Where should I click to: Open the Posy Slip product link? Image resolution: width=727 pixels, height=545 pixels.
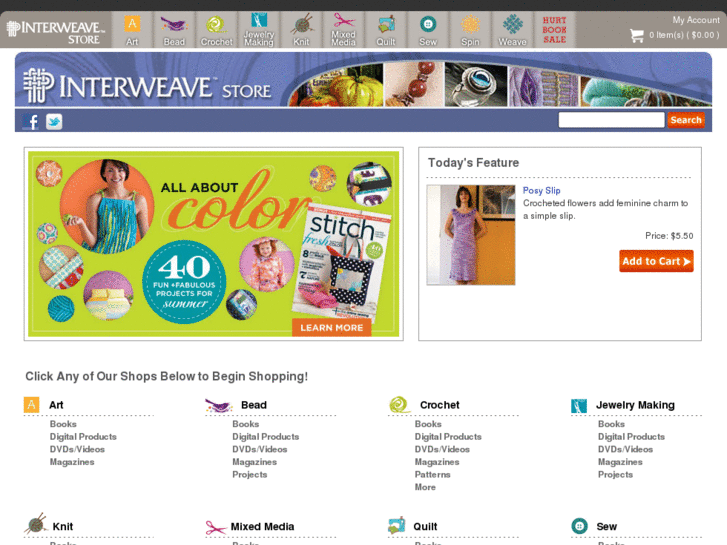(x=541, y=190)
